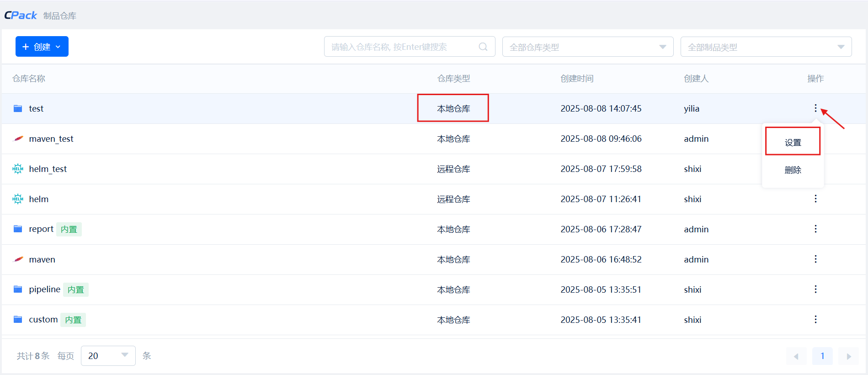868x375 pixels.
Task: Select 删除 from the context menu
Action: pyautogui.click(x=793, y=170)
